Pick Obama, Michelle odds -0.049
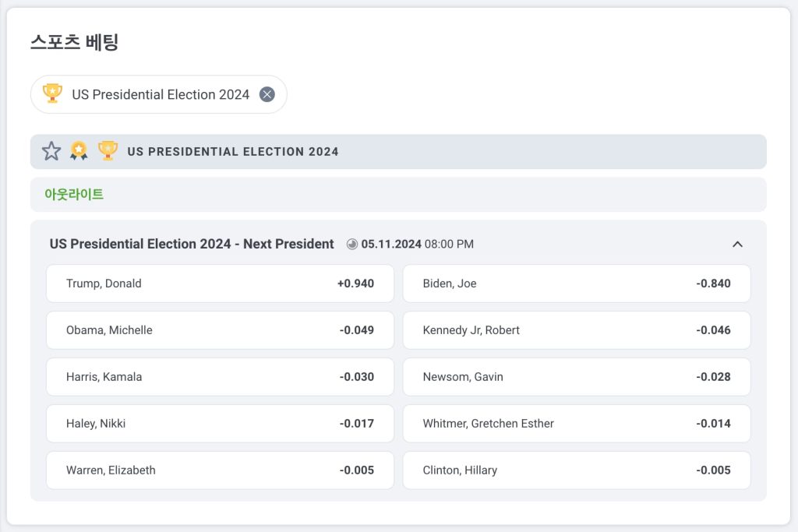 220,330
